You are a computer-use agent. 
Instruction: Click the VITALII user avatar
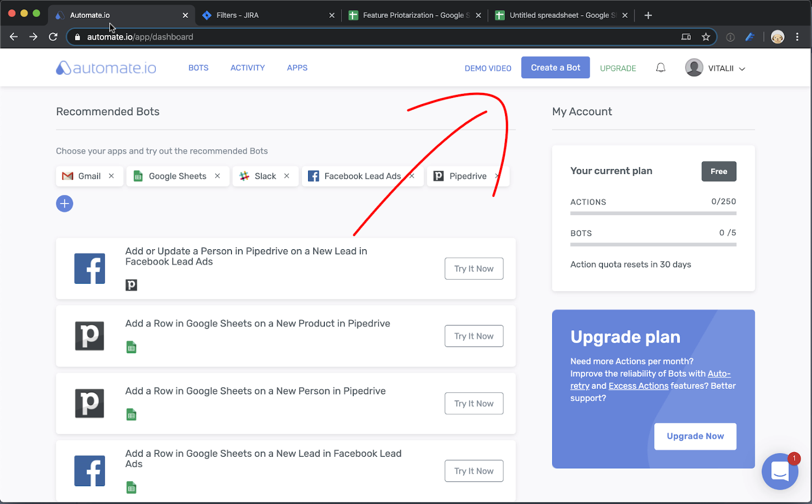coord(694,68)
